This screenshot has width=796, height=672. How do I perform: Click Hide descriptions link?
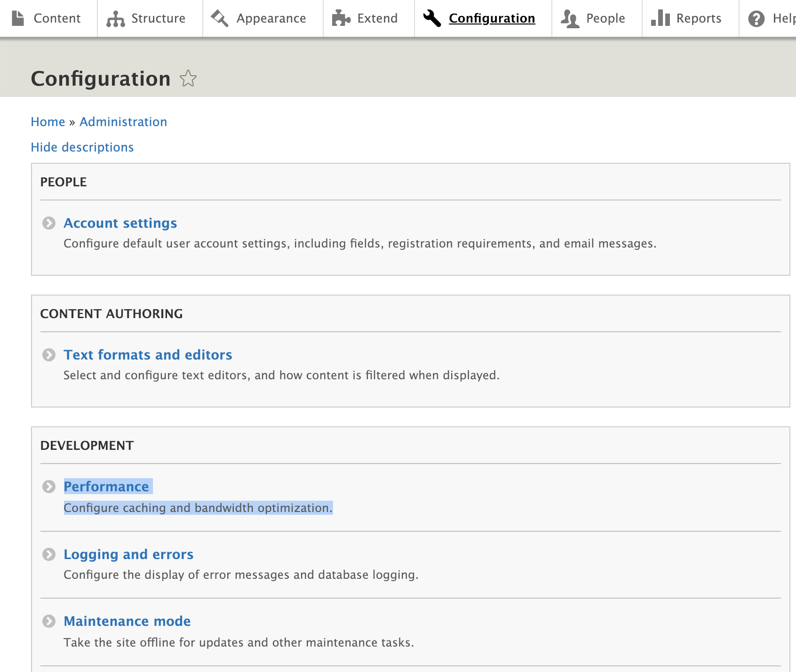[82, 147]
